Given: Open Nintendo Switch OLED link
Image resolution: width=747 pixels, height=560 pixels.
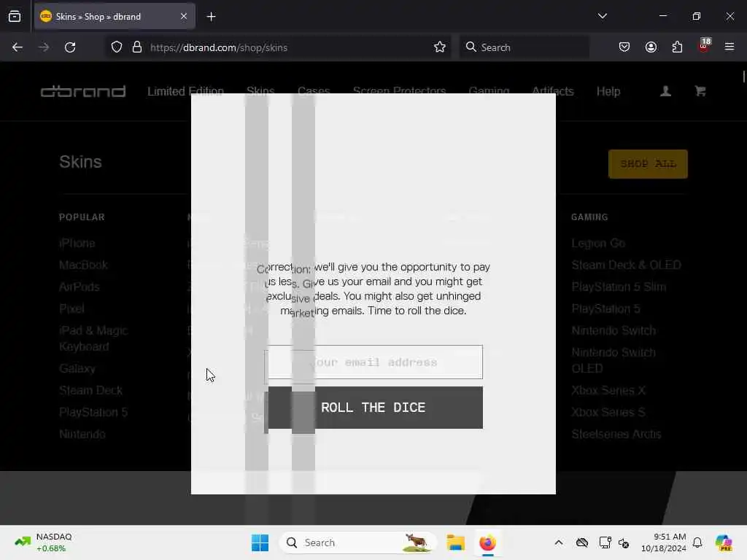Looking at the screenshot, I should [x=614, y=360].
